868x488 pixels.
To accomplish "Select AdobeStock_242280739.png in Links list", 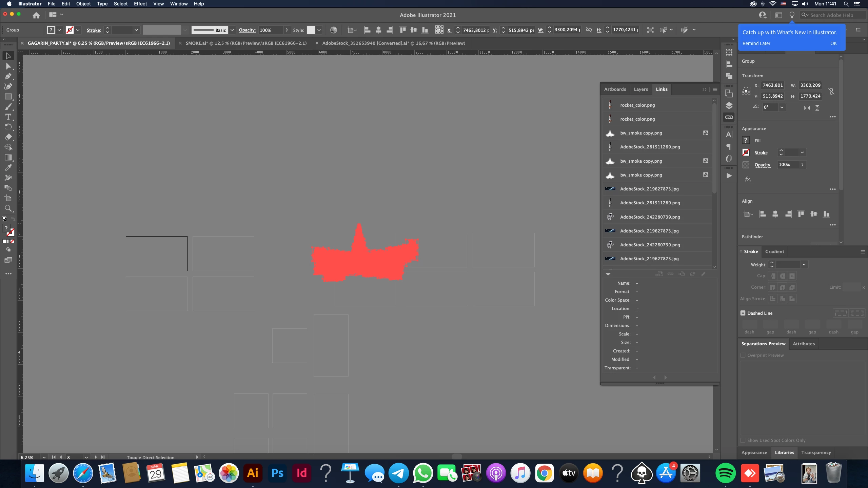I will click(650, 217).
